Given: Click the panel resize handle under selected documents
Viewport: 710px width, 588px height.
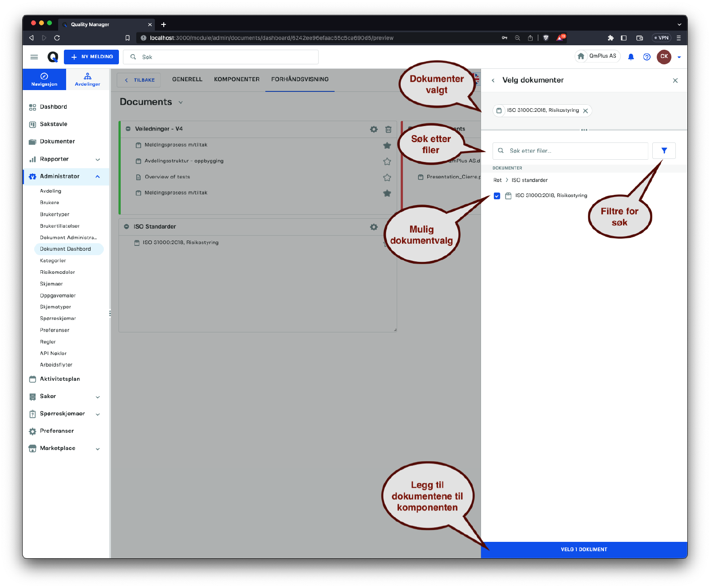Looking at the screenshot, I should point(584,130).
